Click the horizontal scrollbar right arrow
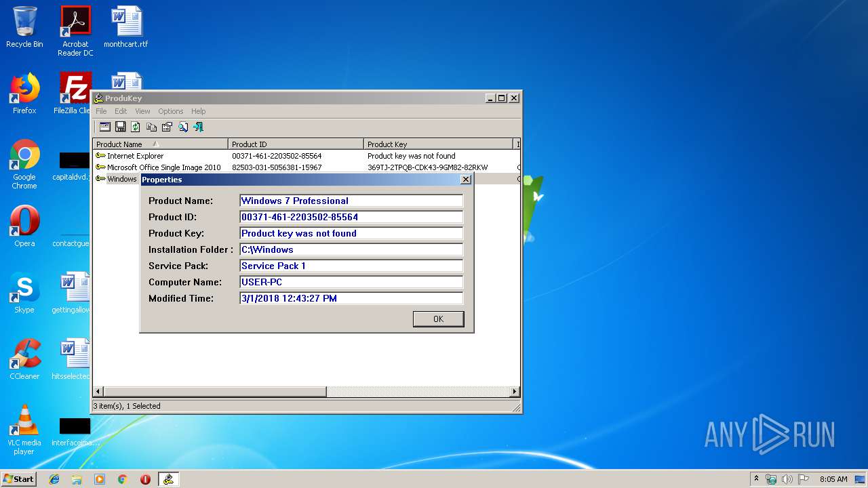This screenshot has height=488, width=868. pos(515,392)
